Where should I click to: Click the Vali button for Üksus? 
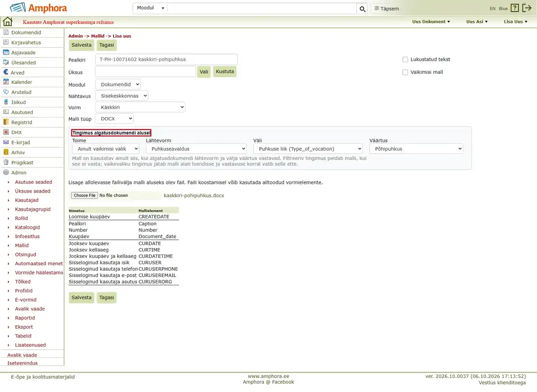(204, 72)
